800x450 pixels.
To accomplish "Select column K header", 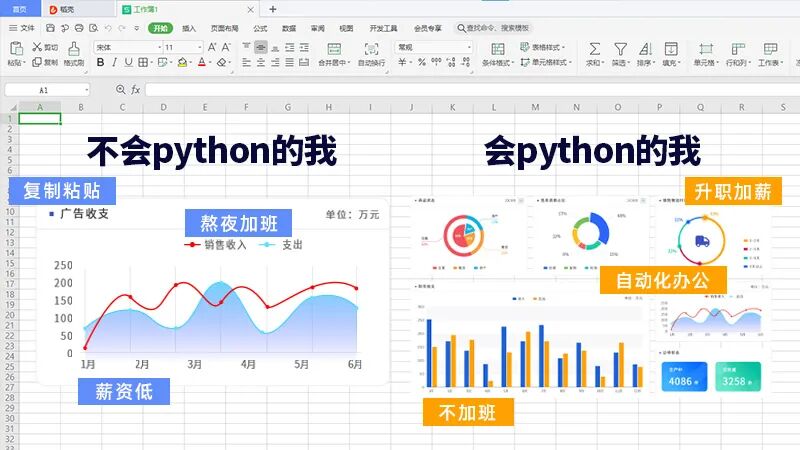I will (453, 107).
